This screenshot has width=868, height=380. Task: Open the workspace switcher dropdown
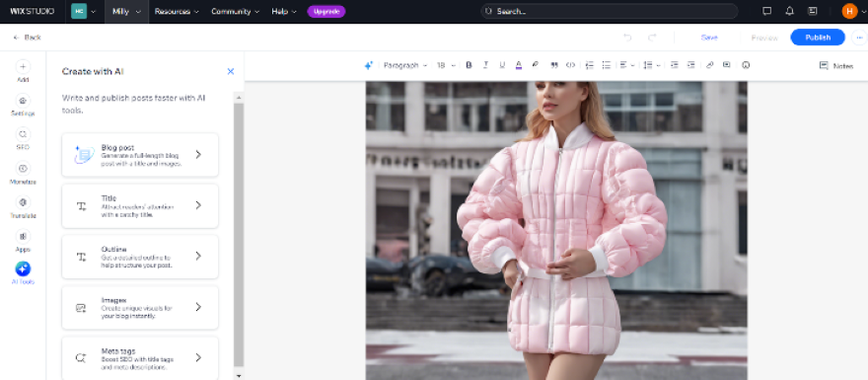[84, 11]
